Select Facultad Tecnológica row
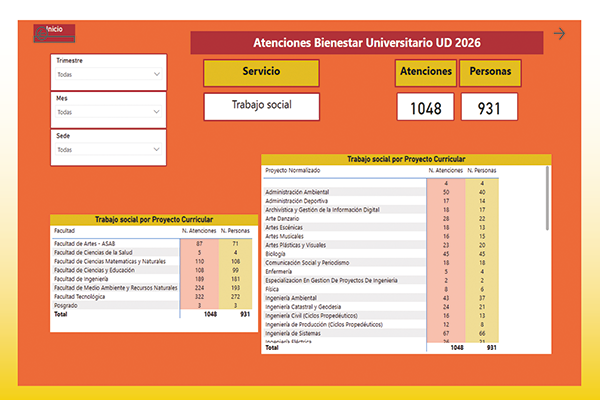 153,296
